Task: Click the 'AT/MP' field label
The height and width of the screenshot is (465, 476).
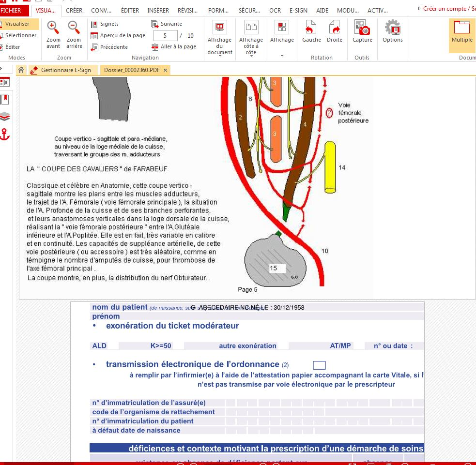Action: pyautogui.click(x=340, y=346)
